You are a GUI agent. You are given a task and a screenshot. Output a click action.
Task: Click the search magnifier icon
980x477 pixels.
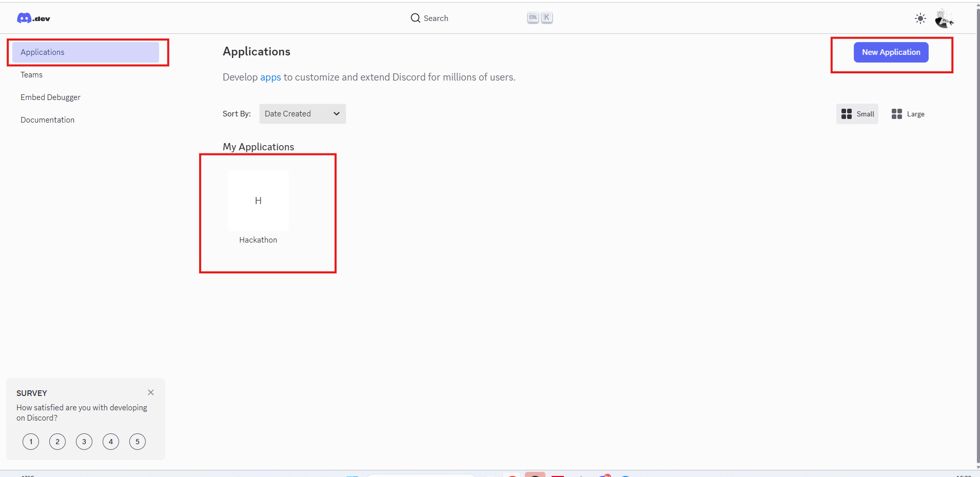(x=415, y=18)
